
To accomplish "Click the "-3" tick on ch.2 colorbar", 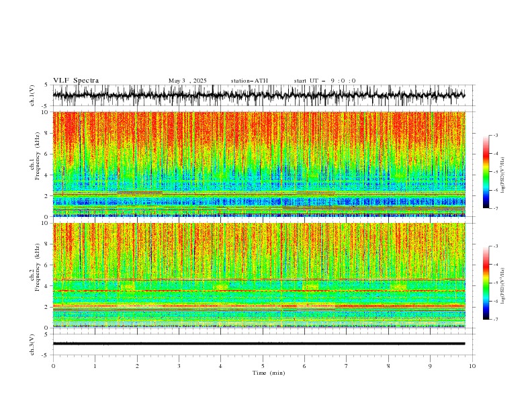I will (496, 246).
